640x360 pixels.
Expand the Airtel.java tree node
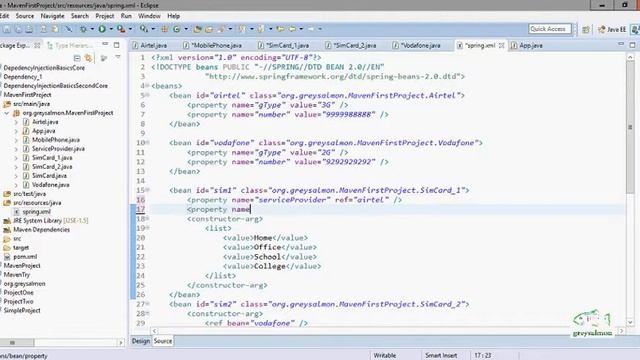[16, 122]
